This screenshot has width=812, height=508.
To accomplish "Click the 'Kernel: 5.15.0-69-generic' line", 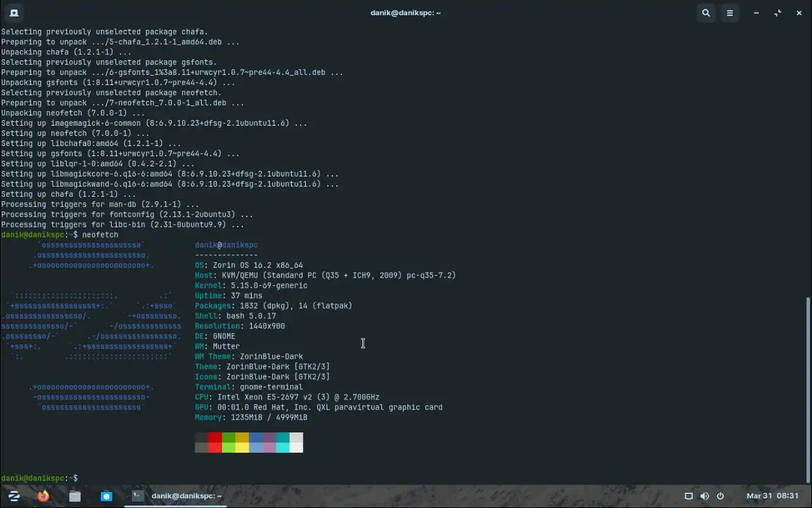I will [251, 286].
